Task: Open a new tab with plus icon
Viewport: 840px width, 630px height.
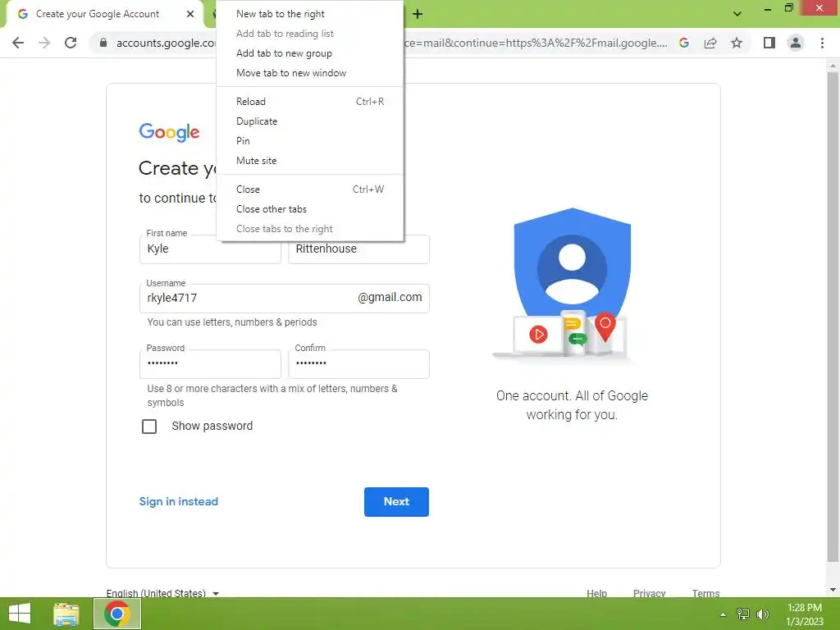Action: (418, 14)
